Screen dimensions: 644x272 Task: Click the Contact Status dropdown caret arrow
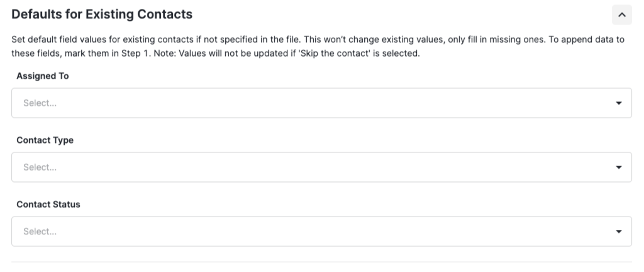pos(619,232)
